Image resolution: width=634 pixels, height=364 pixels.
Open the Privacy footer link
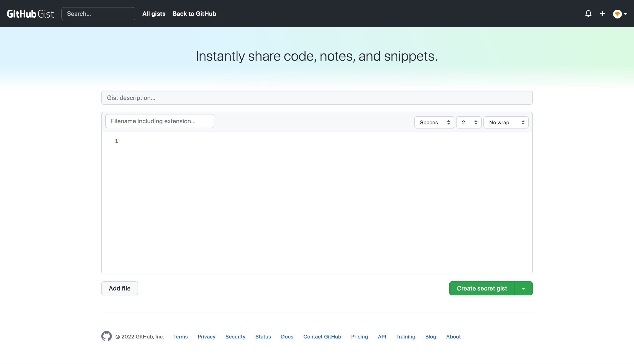pyautogui.click(x=206, y=337)
